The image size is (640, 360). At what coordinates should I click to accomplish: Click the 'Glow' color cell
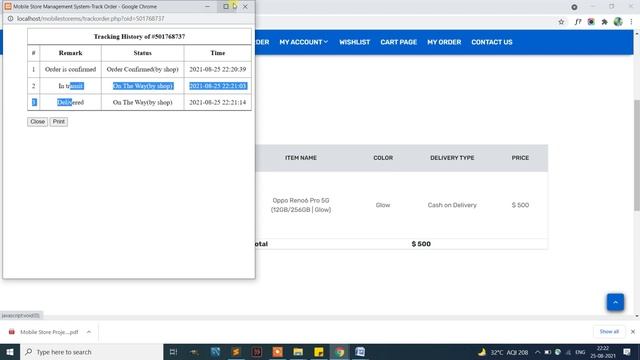pos(383,205)
